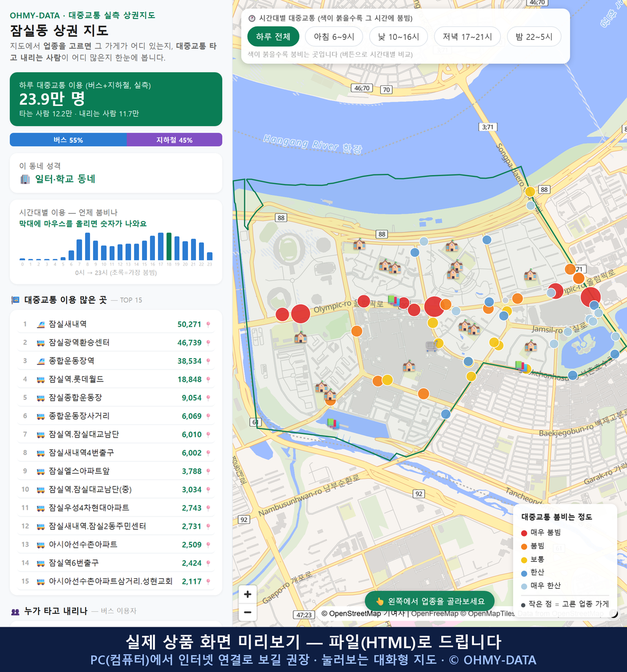Click the blue 한산 legend dot
This screenshot has height=672, width=627.
click(524, 573)
